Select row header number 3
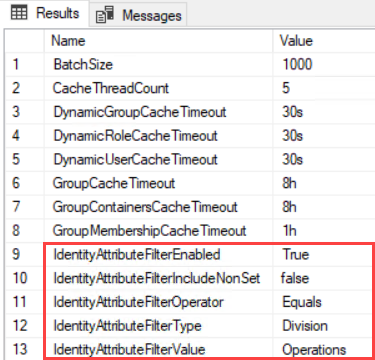The height and width of the screenshot is (360, 375). click(24, 112)
